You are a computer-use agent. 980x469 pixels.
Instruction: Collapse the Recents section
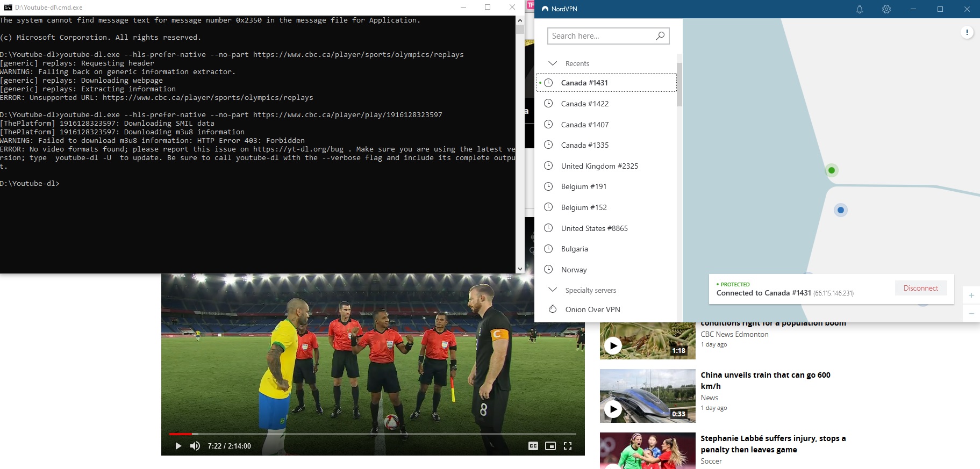click(x=552, y=63)
